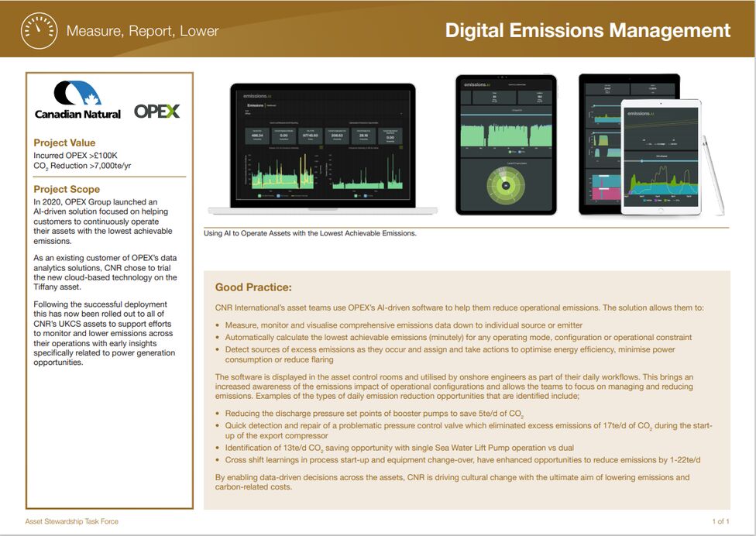Click 'Asset Stewardship Task Force' footer text
Viewport: 756px width, 536px height.
point(72,521)
